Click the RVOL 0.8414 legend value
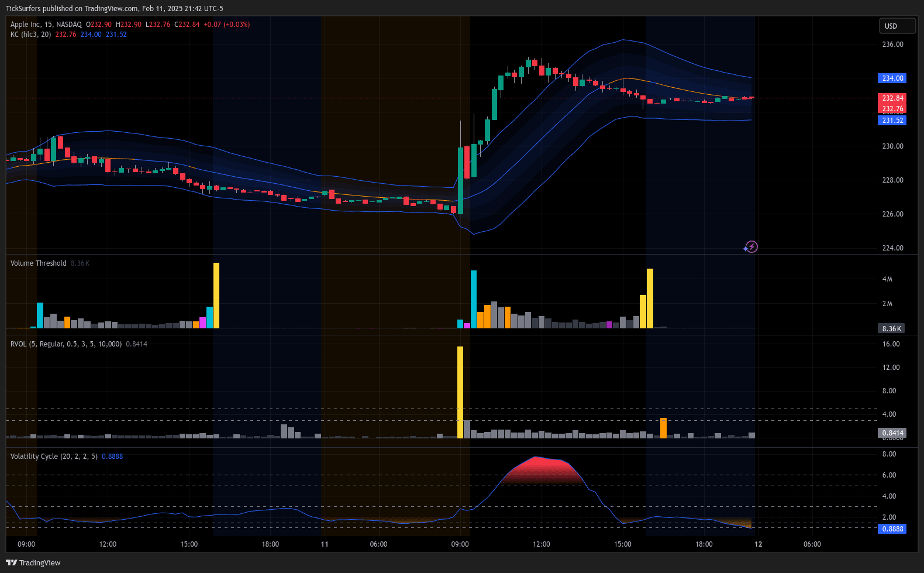The image size is (924, 573). (x=137, y=344)
